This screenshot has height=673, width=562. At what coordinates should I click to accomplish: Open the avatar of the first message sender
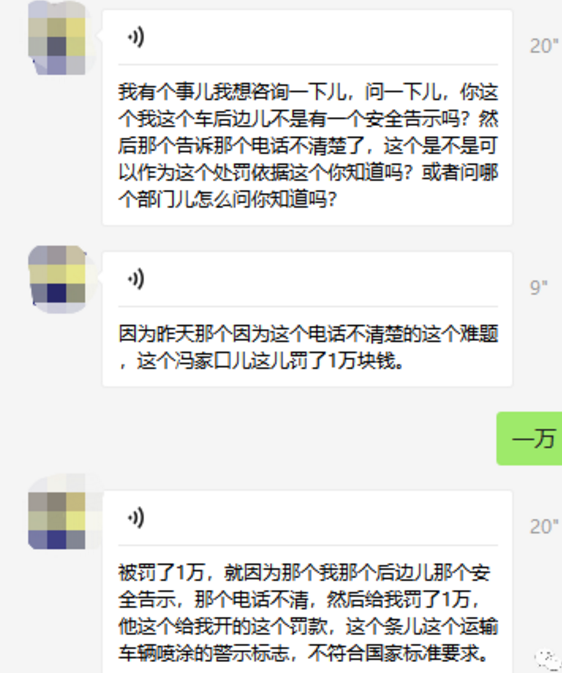coord(57,38)
